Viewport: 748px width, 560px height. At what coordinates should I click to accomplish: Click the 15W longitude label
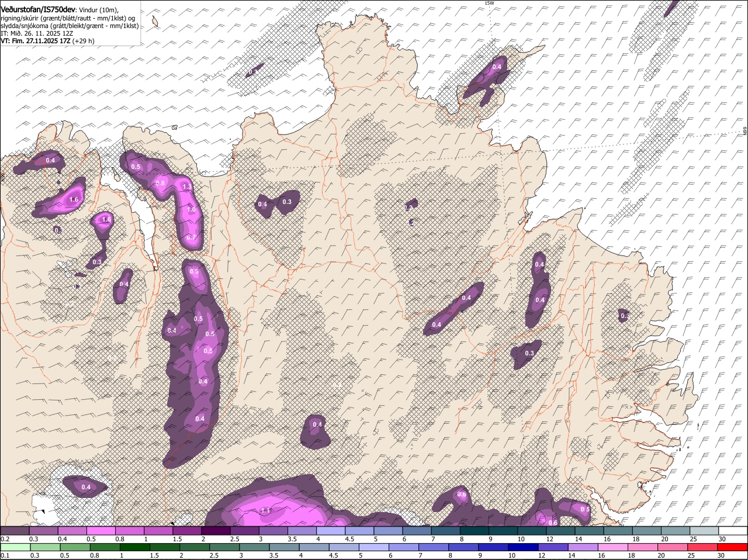pyautogui.click(x=489, y=3)
